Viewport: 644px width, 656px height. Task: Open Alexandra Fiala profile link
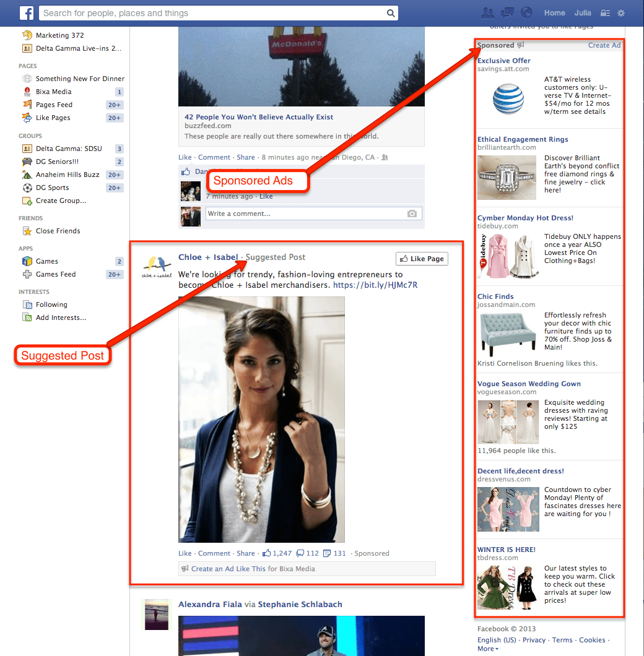pos(210,604)
